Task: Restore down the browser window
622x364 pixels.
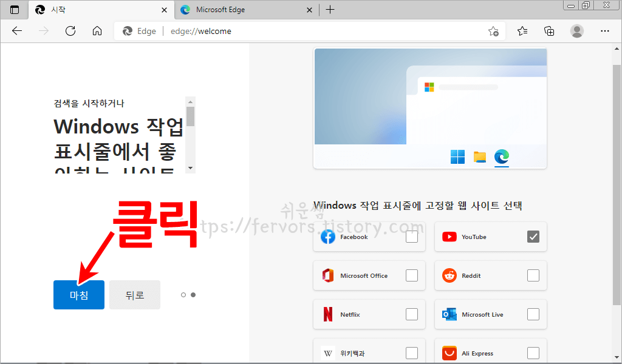Action: point(586,5)
